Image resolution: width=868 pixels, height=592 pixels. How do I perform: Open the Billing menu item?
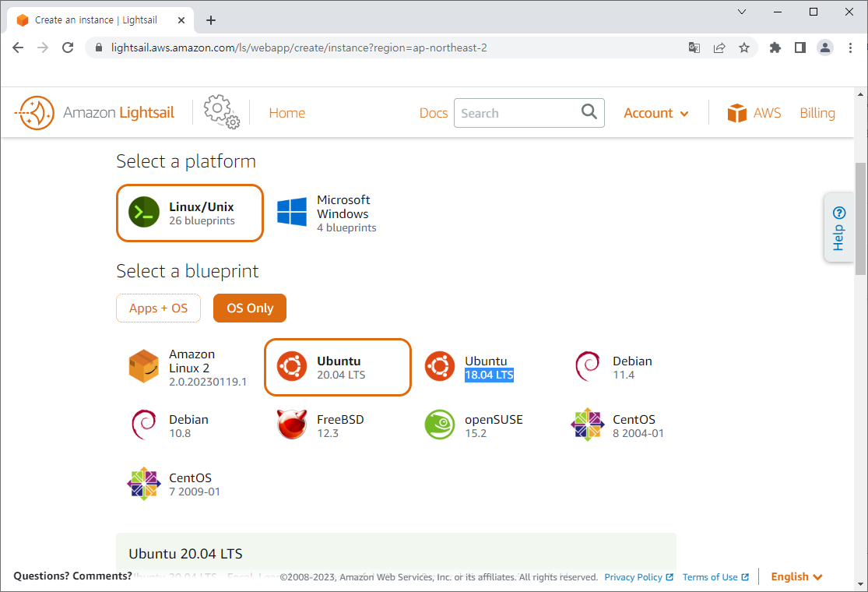pyautogui.click(x=817, y=113)
